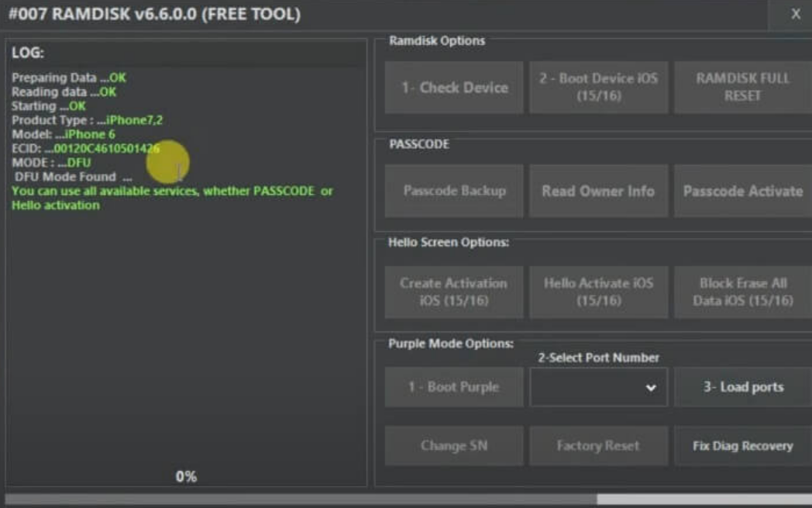Start 2 - Boot Device iOS (15/16)
Image resolution: width=812 pixels, height=508 pixels.
click(x=597, y=85)
